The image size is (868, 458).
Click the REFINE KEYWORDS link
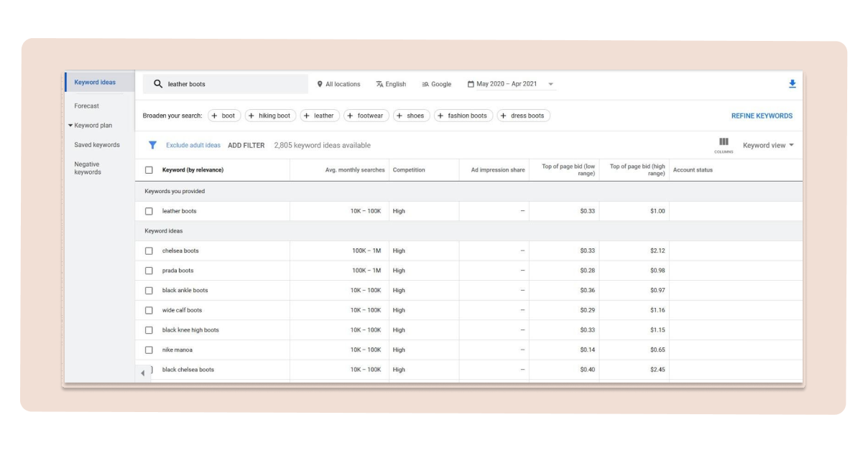pos(762,116)
